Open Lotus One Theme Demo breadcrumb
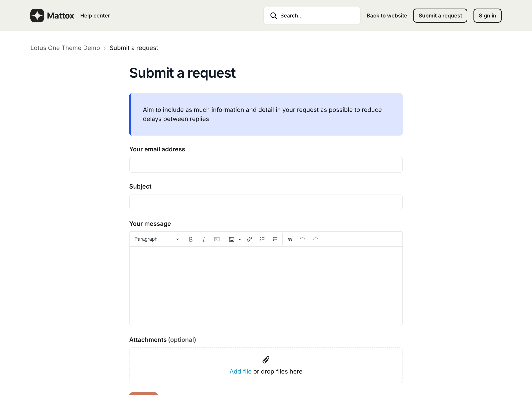532x395 pixels. click(x=65, y=48)
